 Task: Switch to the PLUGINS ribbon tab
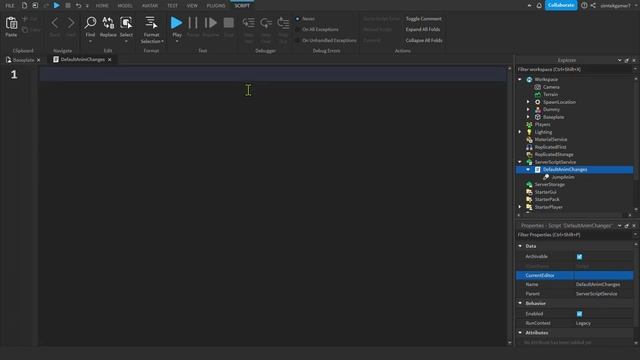pyautogui.click(x=216, y=6)
